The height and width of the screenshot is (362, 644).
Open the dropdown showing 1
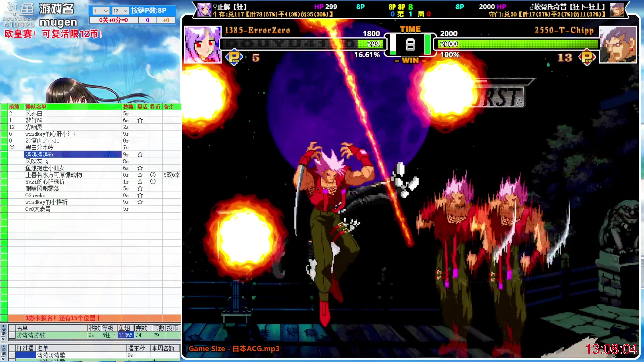(101, 11)
